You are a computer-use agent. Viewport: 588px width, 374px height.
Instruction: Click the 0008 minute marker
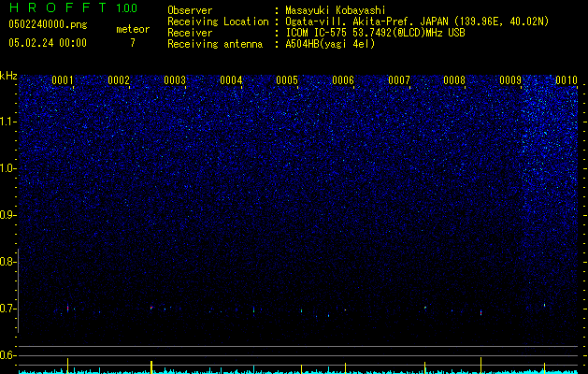(x=454, y=80)
